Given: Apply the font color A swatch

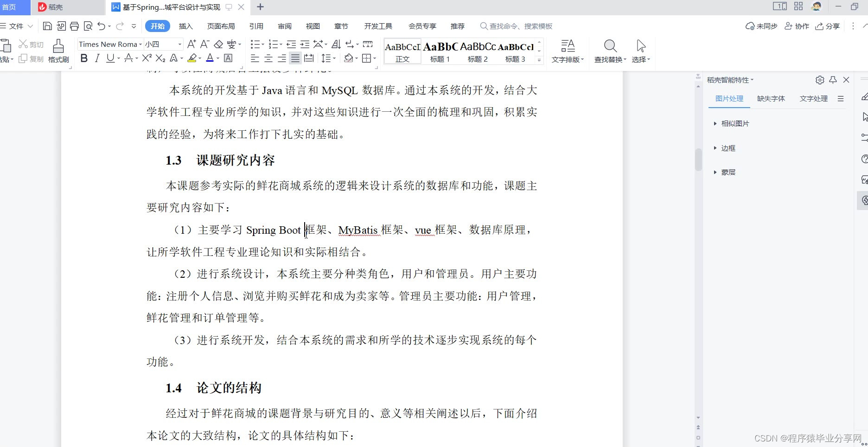Looking at the screenshot, I should (x=210, y=58).
